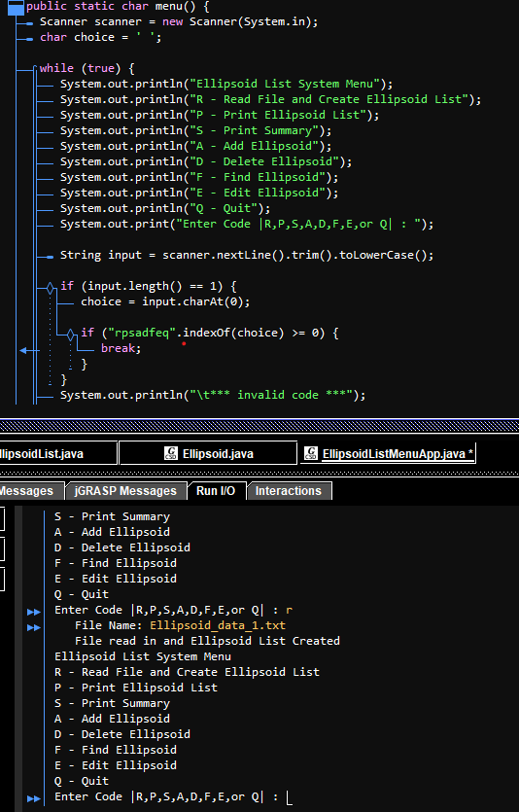Click the 'Scanner scanner = new Scanner(System.in);' line
This screenshot has height=812, width=519.
pos(179,21)
